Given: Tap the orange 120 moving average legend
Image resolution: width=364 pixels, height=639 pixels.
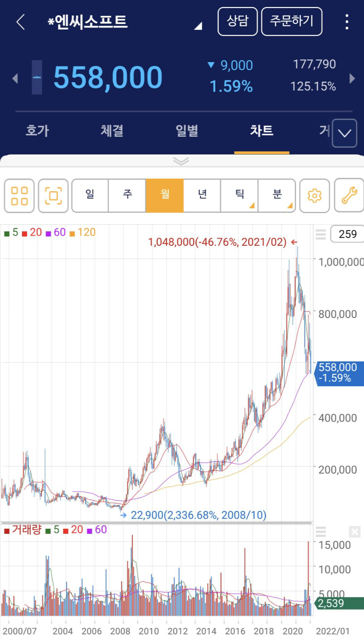Looking at the screenshot, I should [82, 233].
